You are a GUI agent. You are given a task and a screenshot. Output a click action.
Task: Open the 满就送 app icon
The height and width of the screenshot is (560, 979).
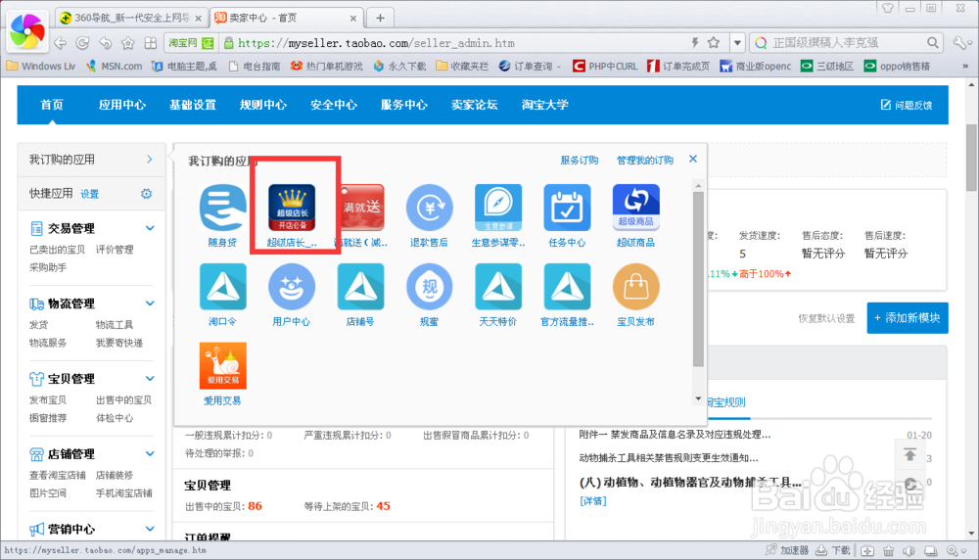coord(361,208)
